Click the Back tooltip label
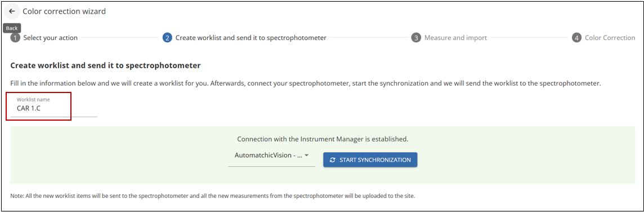 point(12,28)
